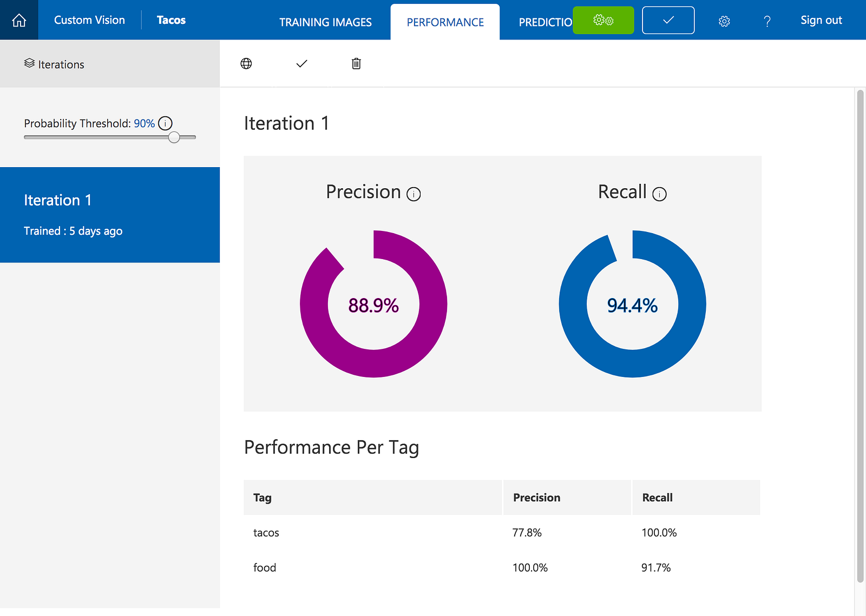This screenshot has width=866, height=616.
Task: Click the Sign out link
Action: pos(821,20)
